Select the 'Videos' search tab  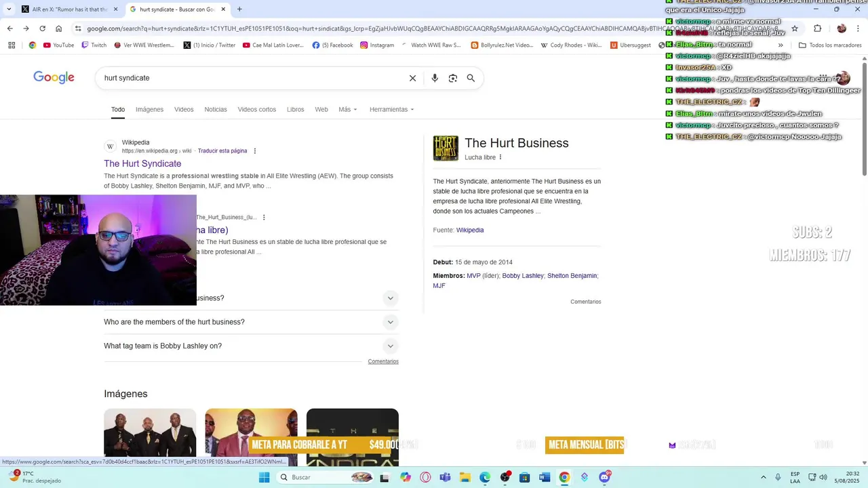pos(184,109)
